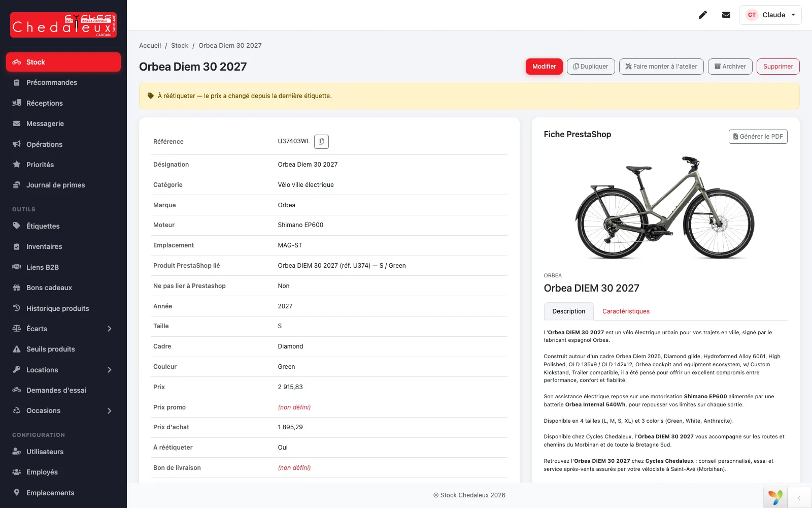The image size is (812, 508).
Task: Open the Claude user dropdown menu
Action: coord(770,15)
